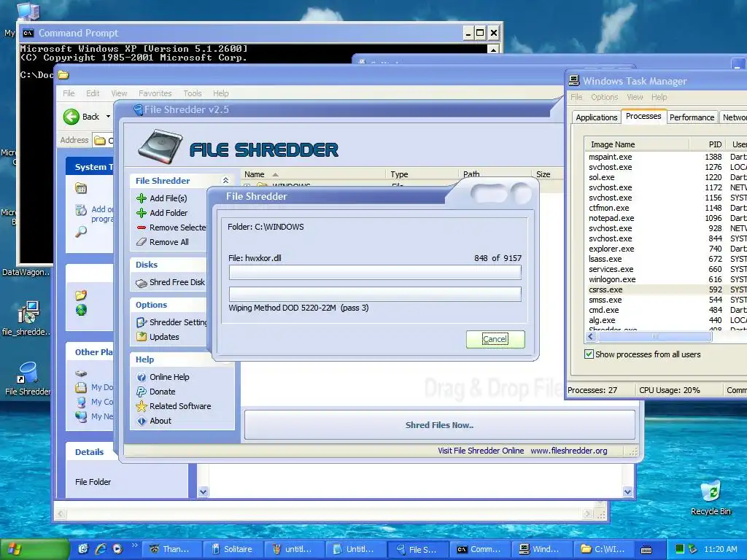Screen dimensions: 747x560
Task: Click the Updates box icon
Action: click(x=142, y=337)
